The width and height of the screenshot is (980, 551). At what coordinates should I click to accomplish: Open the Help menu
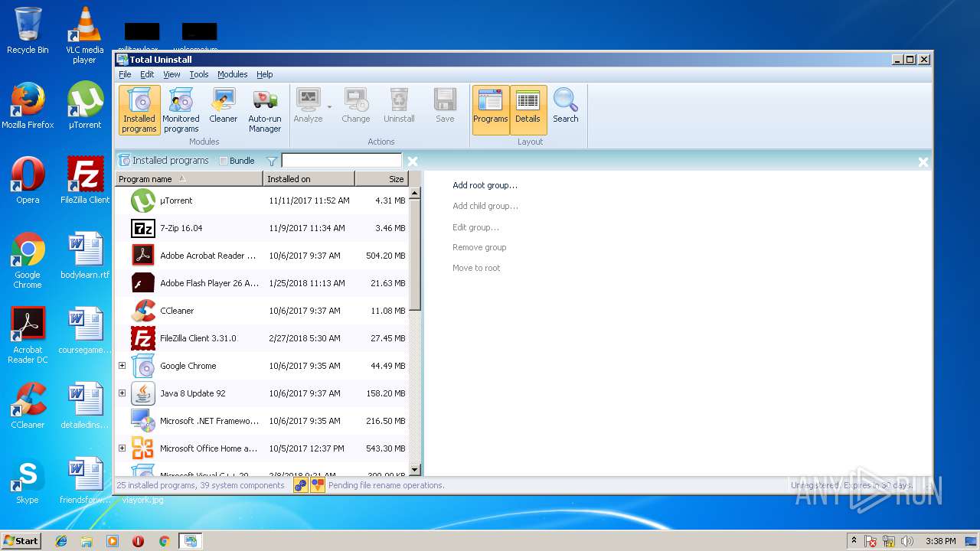[x=264, y=74]
